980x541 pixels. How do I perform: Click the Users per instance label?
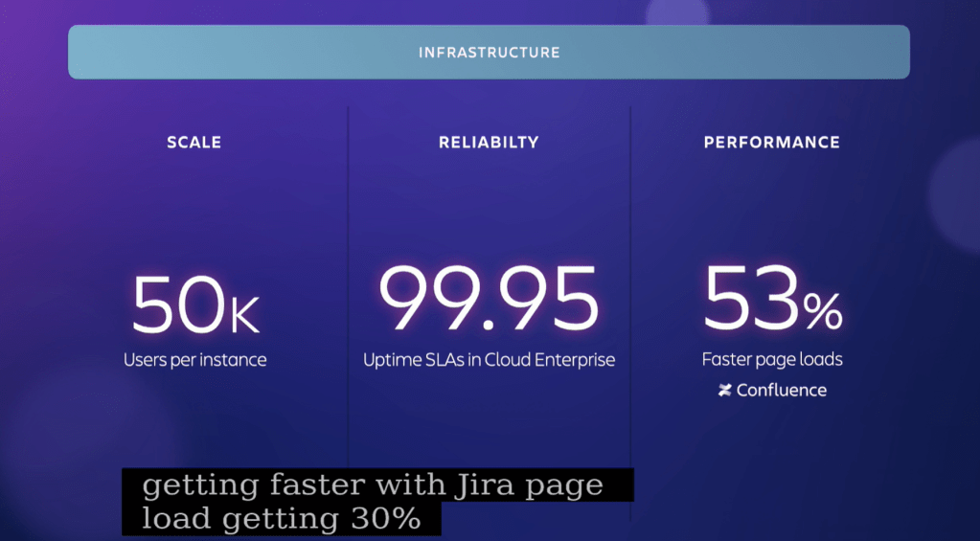pos(194,361)
